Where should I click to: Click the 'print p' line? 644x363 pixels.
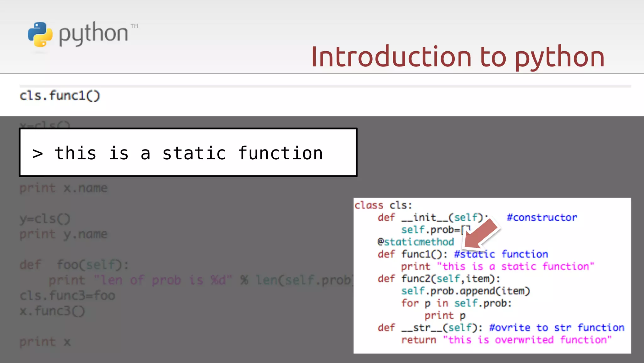pos(445,315)
